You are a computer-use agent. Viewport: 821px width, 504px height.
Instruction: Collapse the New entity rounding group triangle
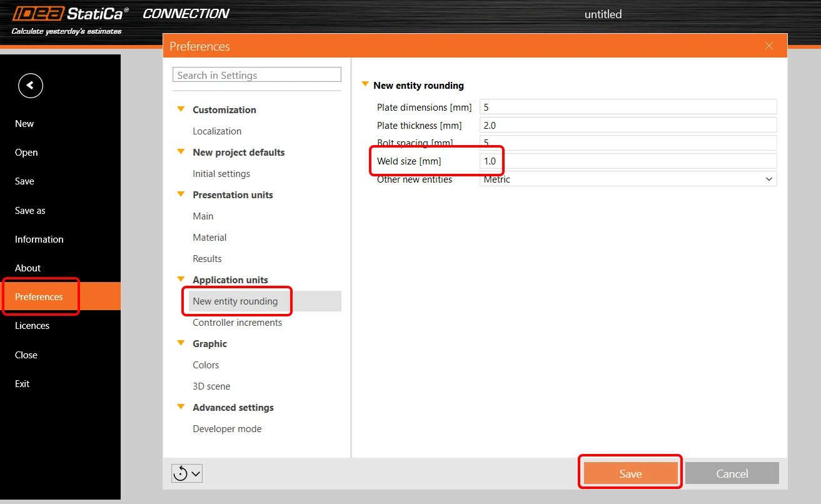tap(365, 84)
